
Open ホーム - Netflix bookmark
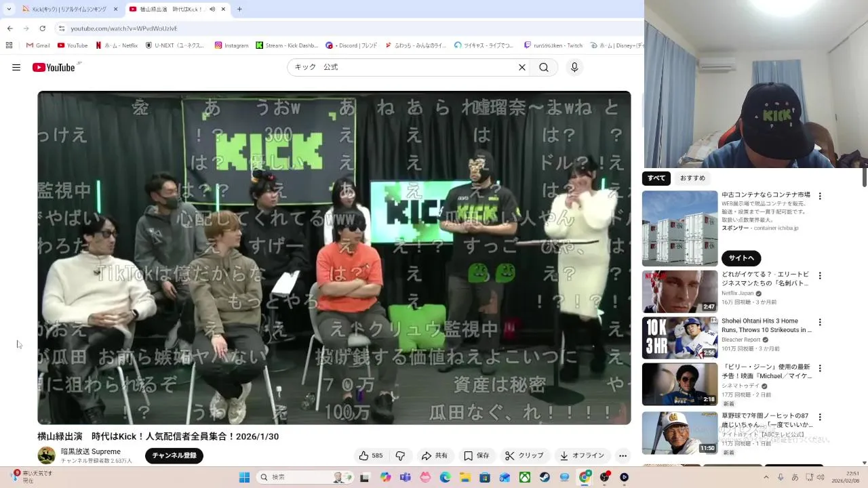117,45
